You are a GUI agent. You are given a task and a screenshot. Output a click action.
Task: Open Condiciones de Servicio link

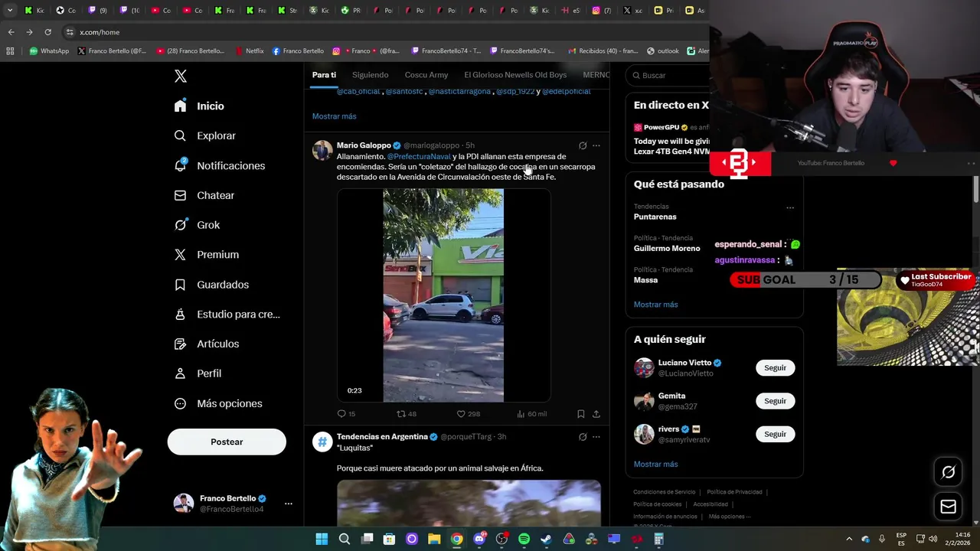(664, 492)
